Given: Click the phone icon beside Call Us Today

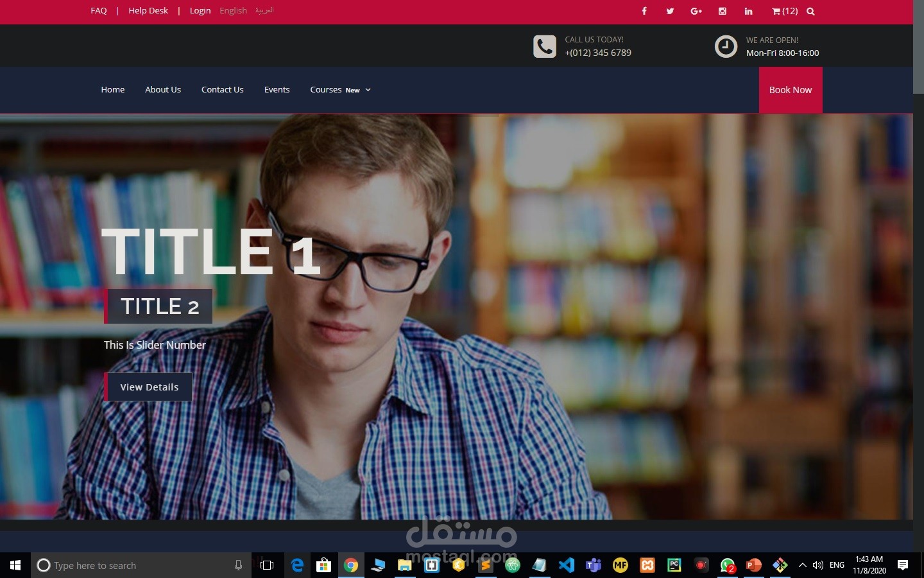Looking at the screenshot, I should coord(545,46).
